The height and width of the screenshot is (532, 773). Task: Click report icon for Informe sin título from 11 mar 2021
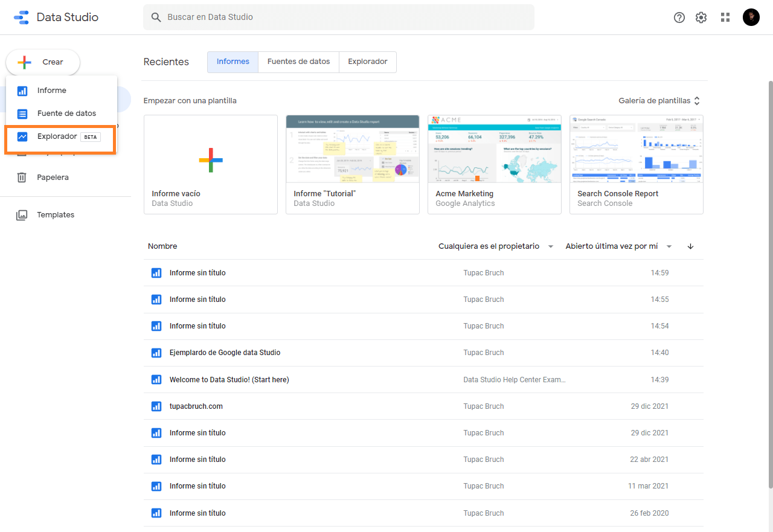(156, 486)
